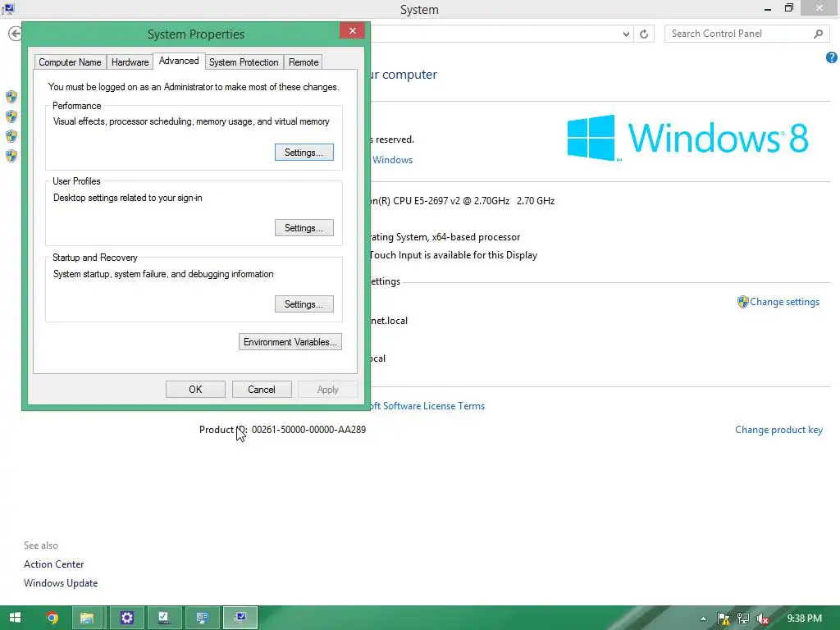Select the Advanced tab

click(x=179, y=61)
